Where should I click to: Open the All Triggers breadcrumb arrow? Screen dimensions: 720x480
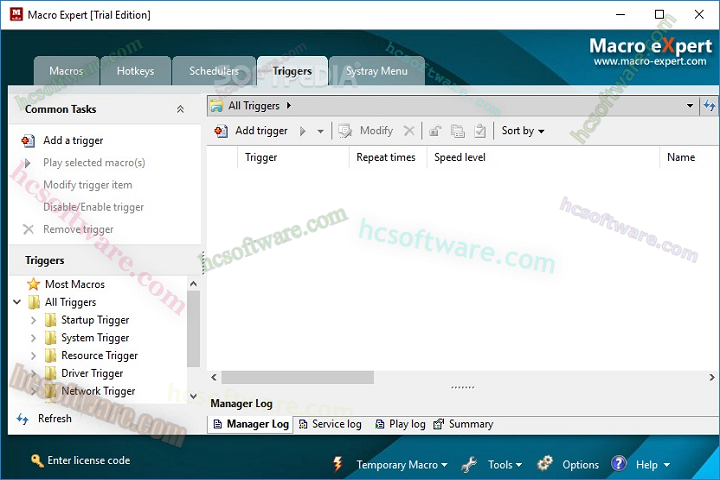pos(289,106)
